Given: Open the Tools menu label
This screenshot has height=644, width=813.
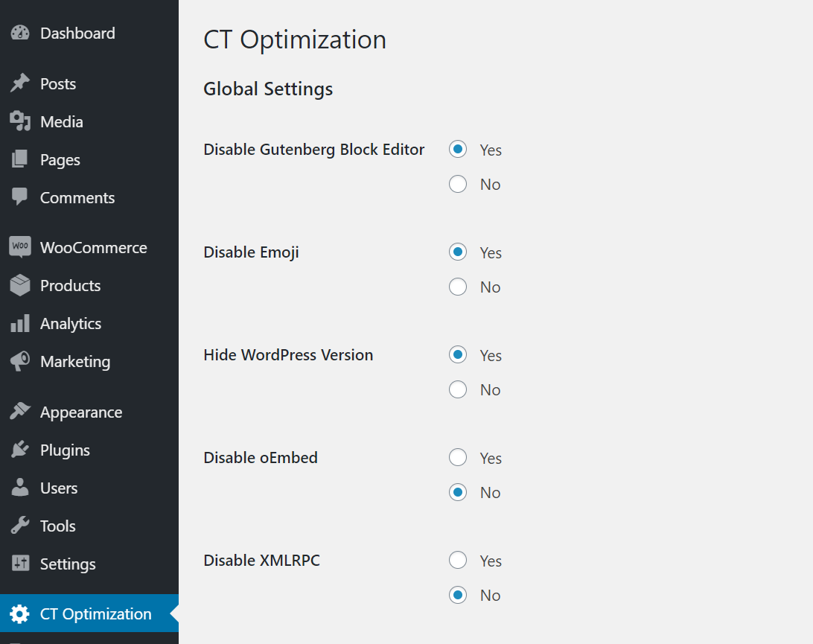Looking at the screenshot, I should coord(57,526).
